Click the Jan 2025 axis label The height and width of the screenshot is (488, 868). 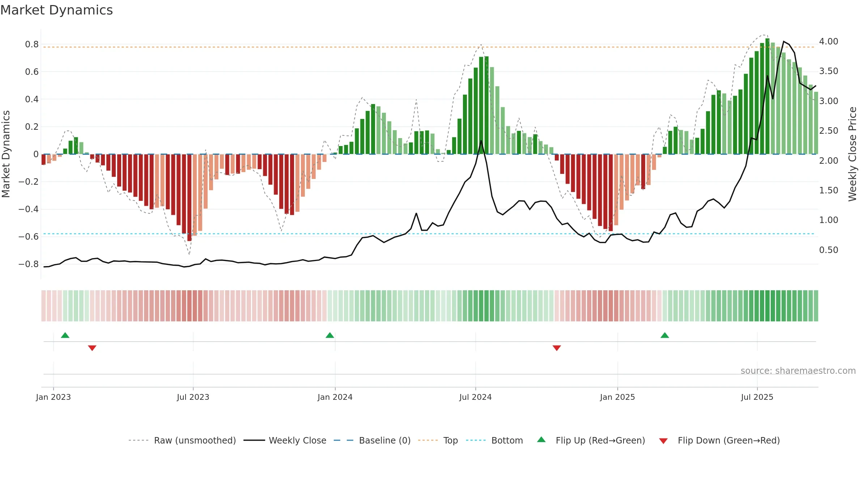tap(618, 397)
